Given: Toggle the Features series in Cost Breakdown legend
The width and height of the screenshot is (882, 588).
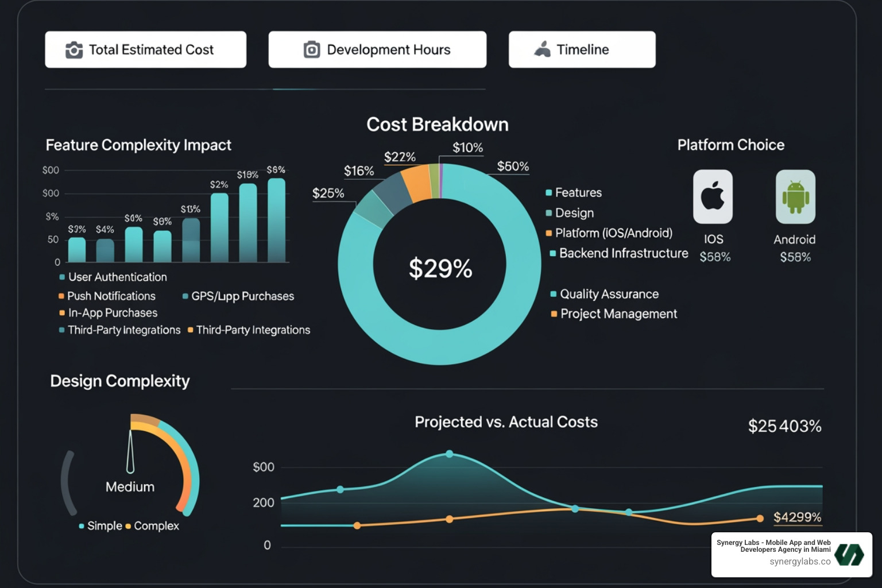Looking at the screenshot, I should (x=577, y=193).
